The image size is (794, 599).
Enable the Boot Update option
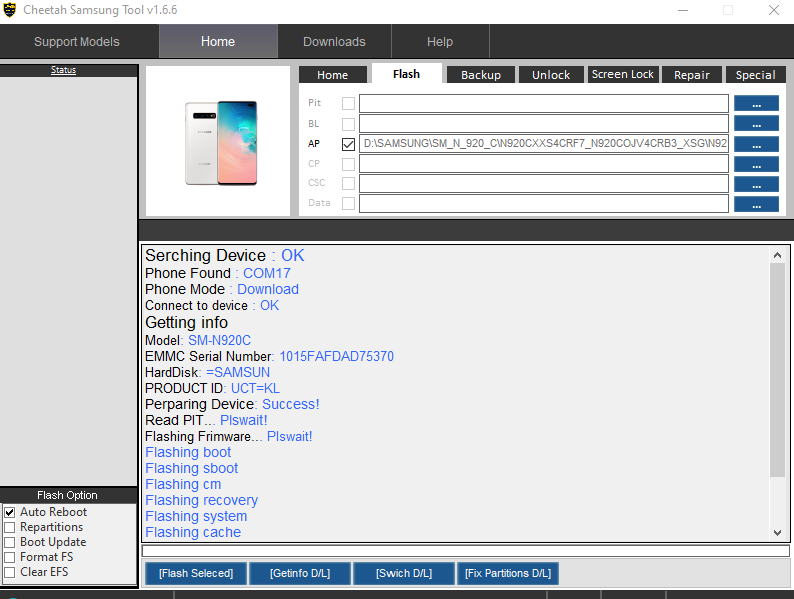(10, 542)
